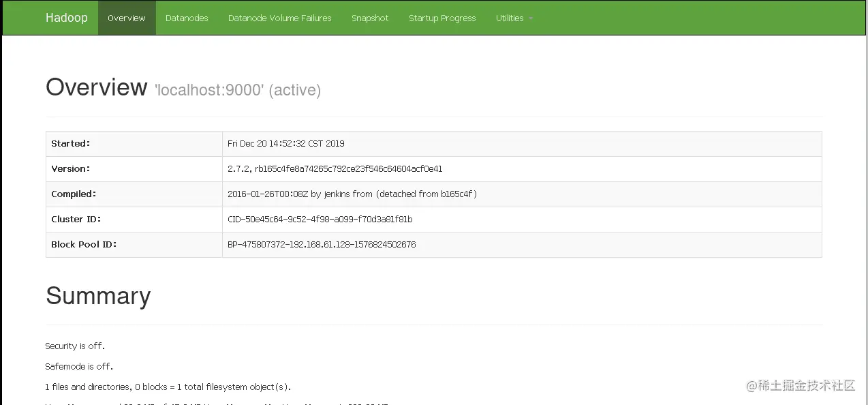Open the Startup Progress tab

coord(442,18)
